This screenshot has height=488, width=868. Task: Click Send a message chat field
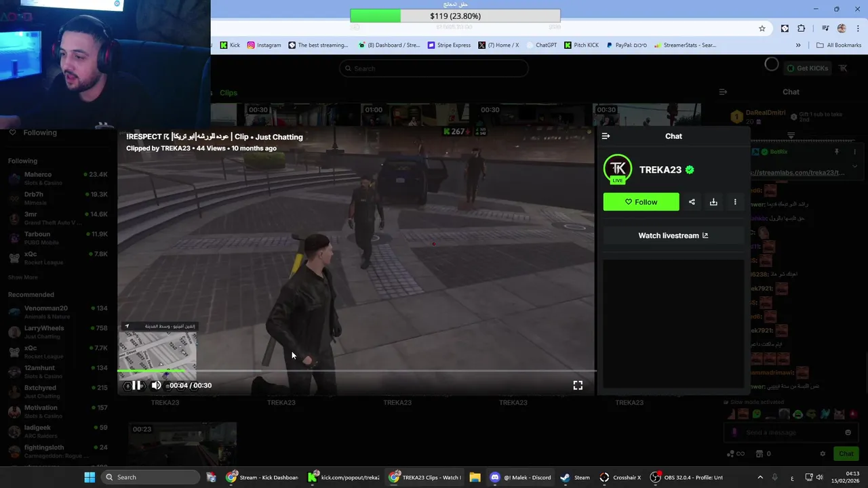[x=791, y=432]
